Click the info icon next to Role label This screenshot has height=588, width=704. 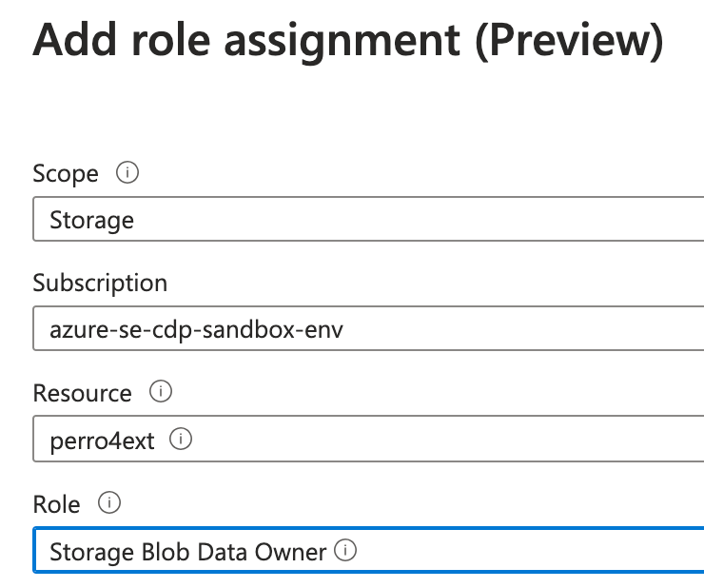point(109,502)
